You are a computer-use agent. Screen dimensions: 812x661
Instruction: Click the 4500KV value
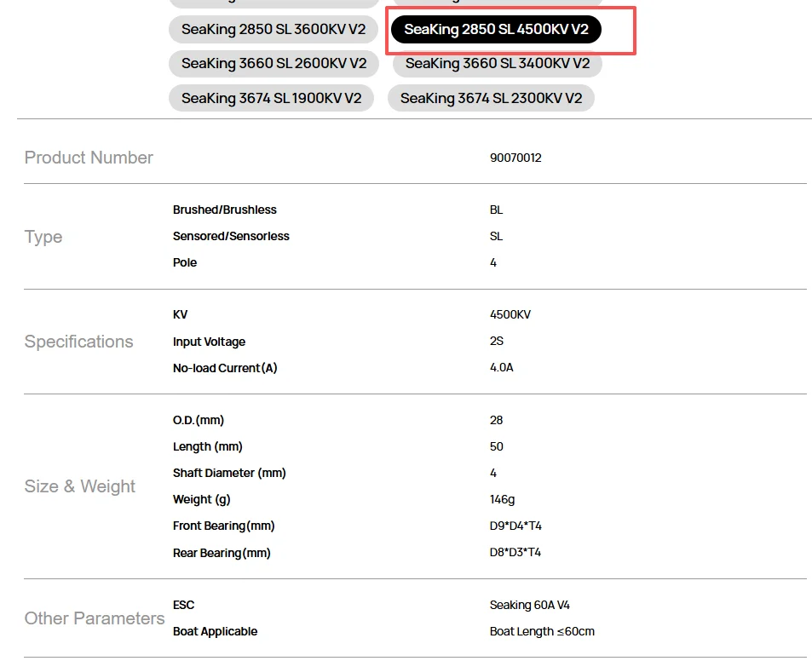coord(510,314)
